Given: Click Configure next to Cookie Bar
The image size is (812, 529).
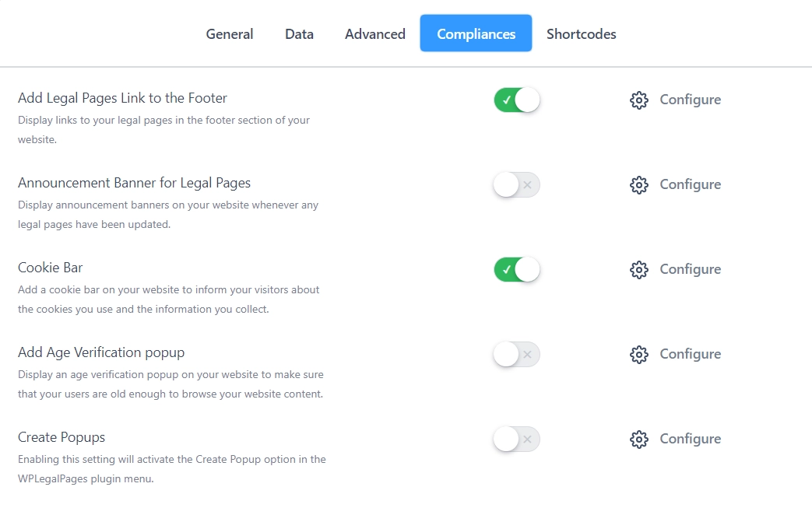Looking at the screenshot, I should (x=690, y=269).
